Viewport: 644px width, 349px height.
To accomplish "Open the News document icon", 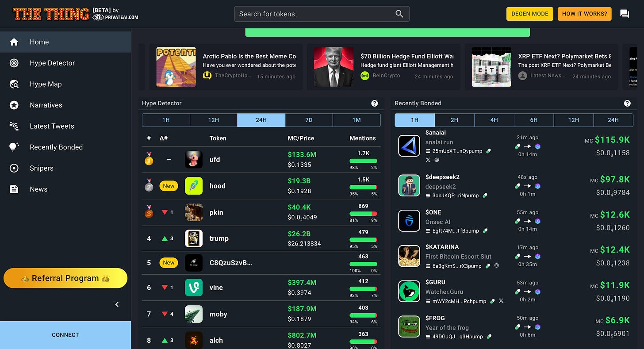I will click(14, 189).
